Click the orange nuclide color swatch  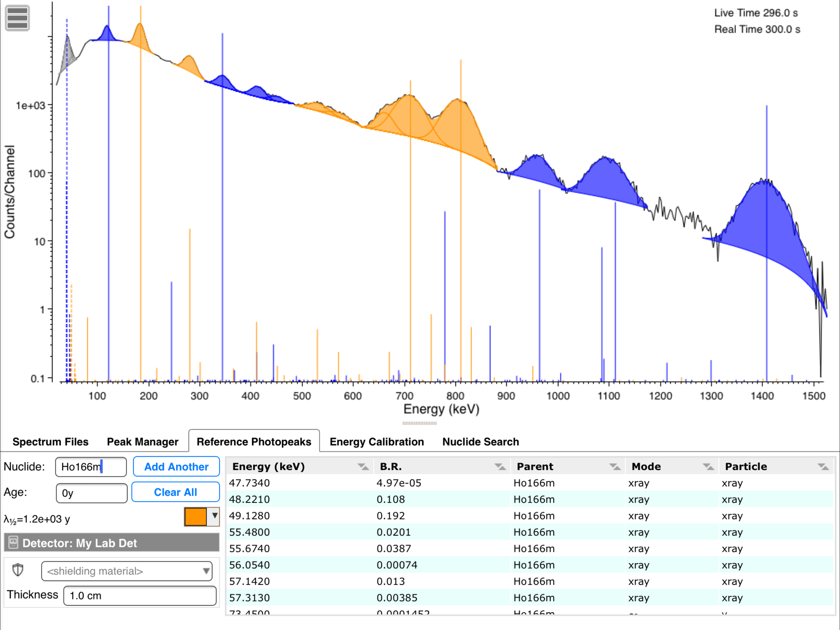tap(195, 517)
